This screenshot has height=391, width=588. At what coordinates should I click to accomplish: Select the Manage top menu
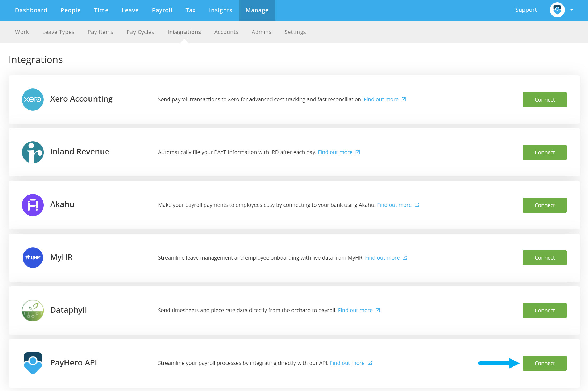[x=257, y=10]
